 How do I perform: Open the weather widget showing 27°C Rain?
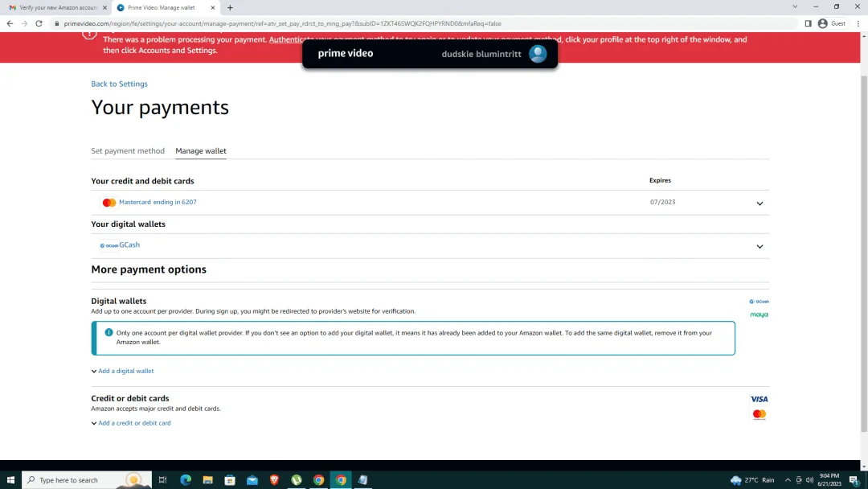pos(752,480)
